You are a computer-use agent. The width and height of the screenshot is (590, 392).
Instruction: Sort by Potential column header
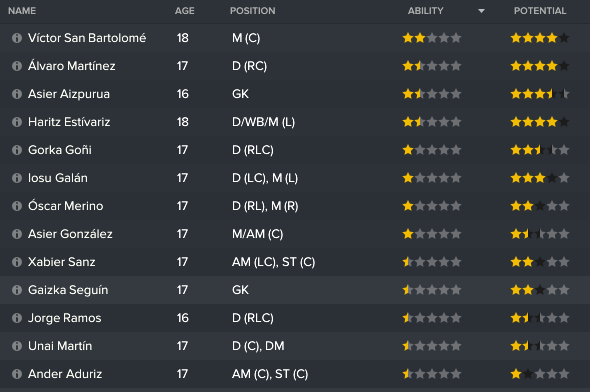540,11
